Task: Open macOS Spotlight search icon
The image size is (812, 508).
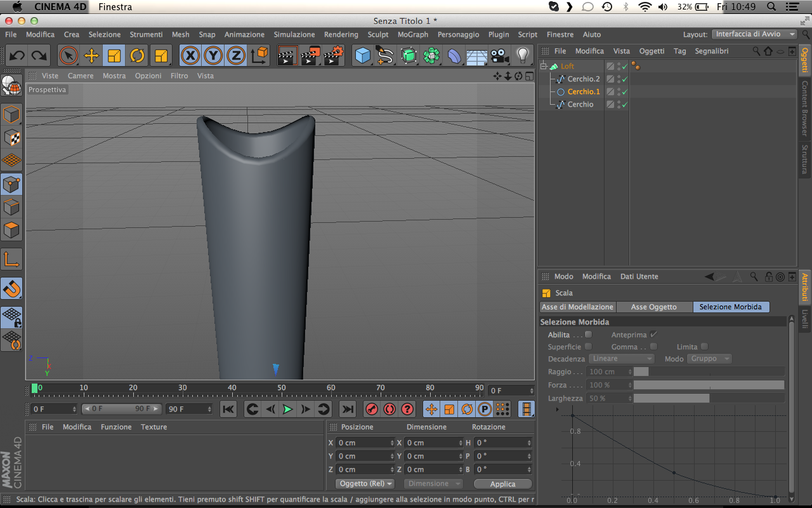Action: [771, 6]
